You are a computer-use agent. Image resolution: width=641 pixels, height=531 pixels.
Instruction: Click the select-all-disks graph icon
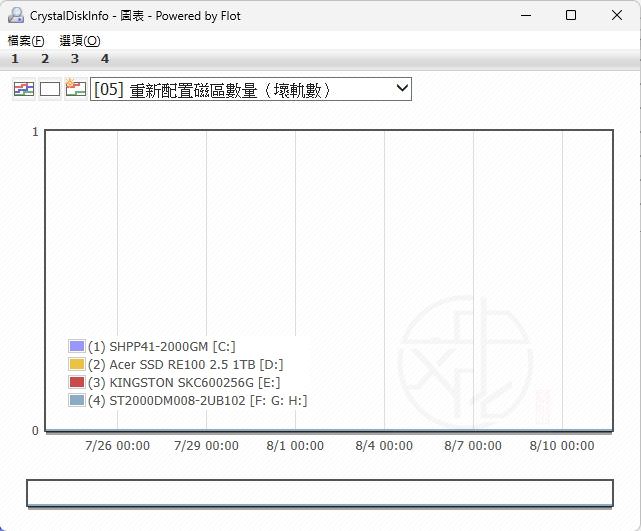(24, 89)
